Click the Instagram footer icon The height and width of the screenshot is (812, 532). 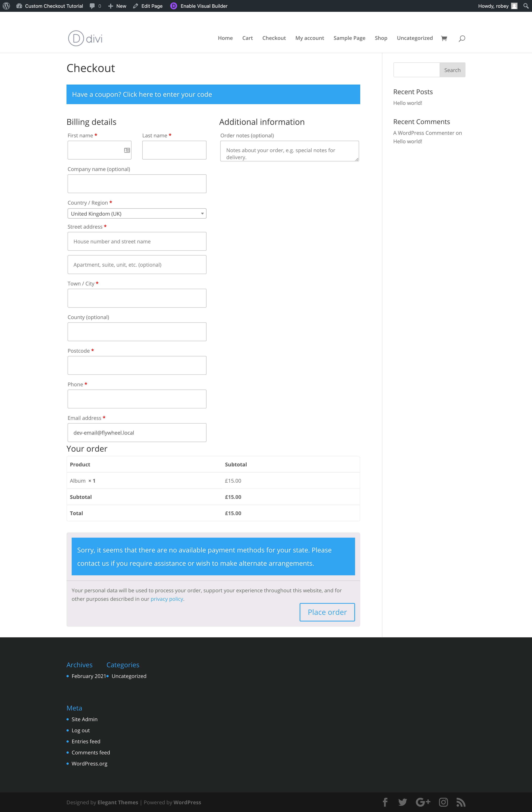click(443, 802)
